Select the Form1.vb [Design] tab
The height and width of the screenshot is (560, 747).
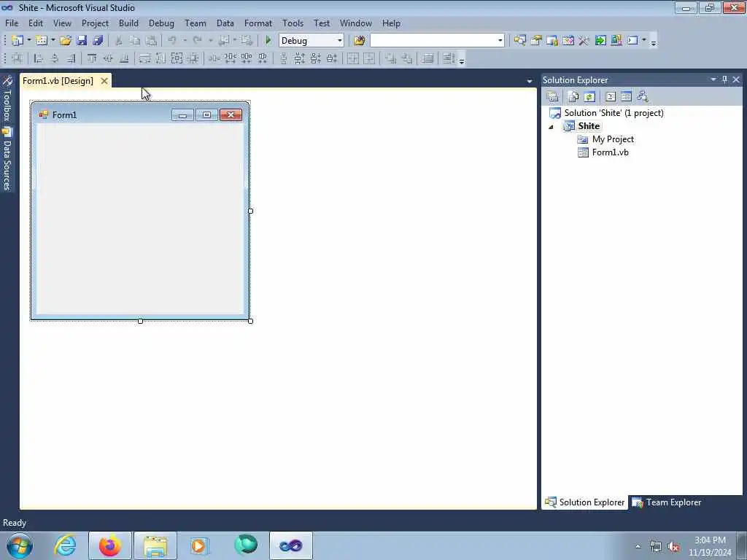tap(58, 81)
